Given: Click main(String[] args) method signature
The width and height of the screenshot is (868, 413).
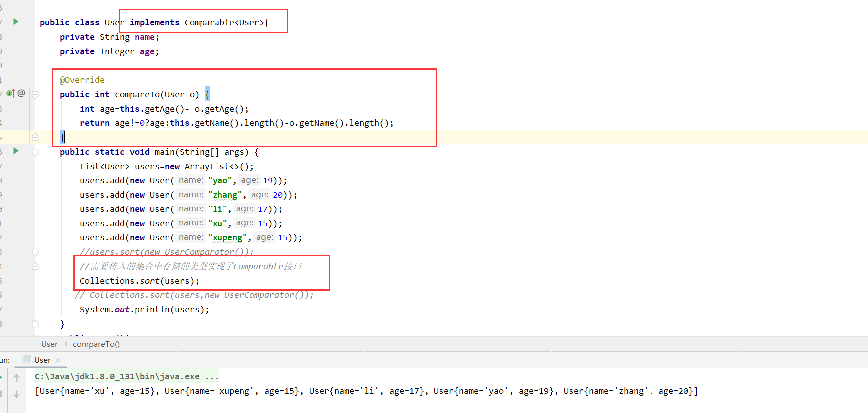Looking at the screenshot, I should (202, 152).
